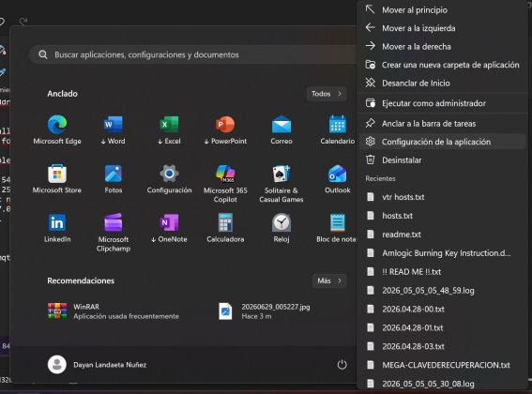The width and height of the screenshot is (532, 394).
Task: Launch Solitaire & Casual Games
Action: click(281, 183)
